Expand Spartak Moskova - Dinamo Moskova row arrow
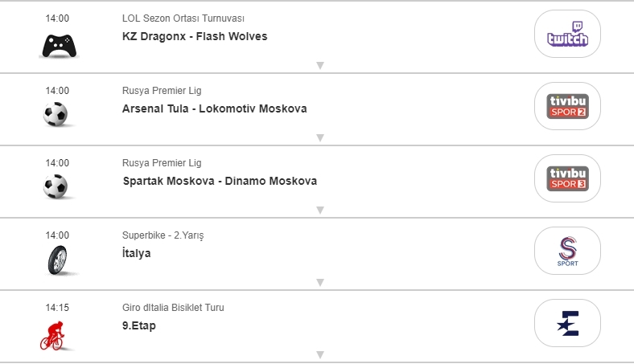 tap(319, 210)
